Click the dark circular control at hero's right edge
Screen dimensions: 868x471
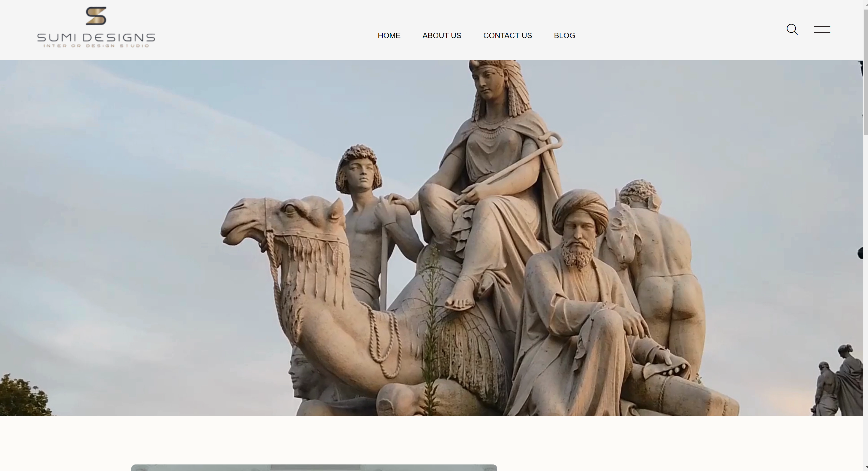(x=860, y=253)
